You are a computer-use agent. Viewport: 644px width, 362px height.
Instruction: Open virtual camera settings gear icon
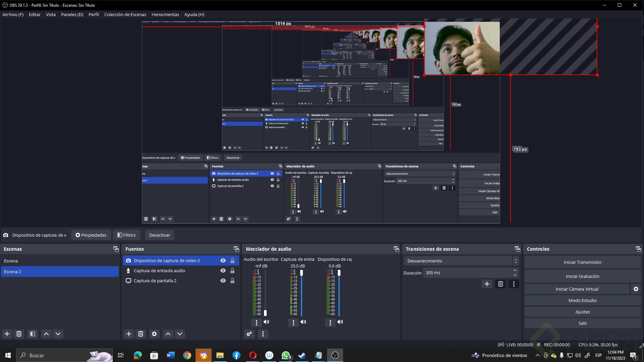636,289
